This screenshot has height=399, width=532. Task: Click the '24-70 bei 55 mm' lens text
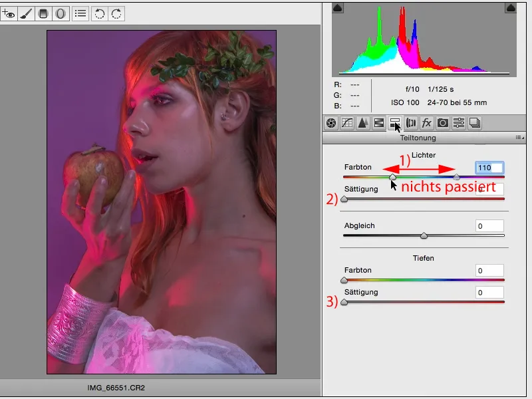[x=457, y=102]
